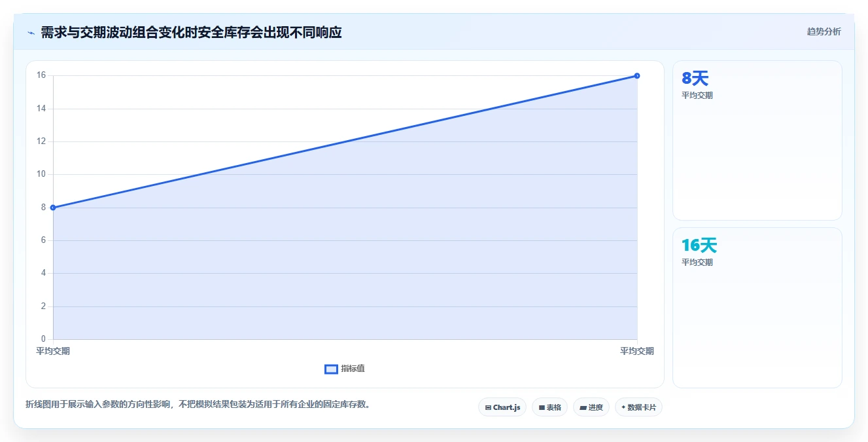Select the 8天 metric card

pos(757,141)
